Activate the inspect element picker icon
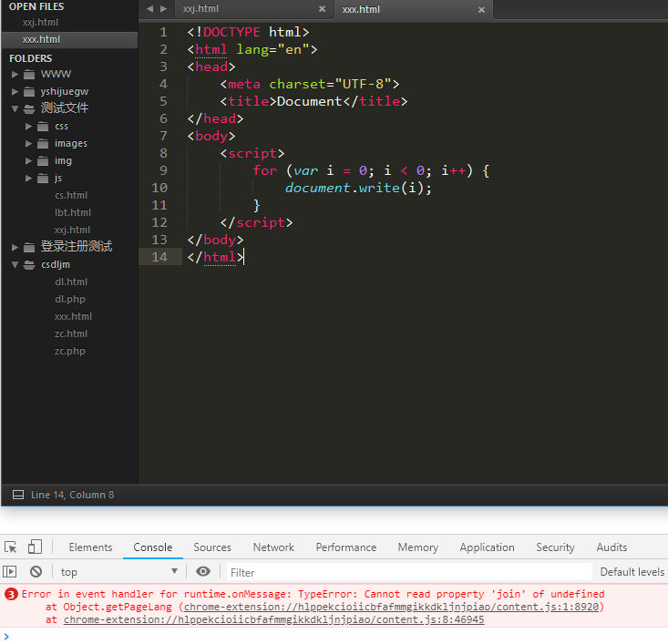Viewport: 668px width, 644px height. [11, 547]
